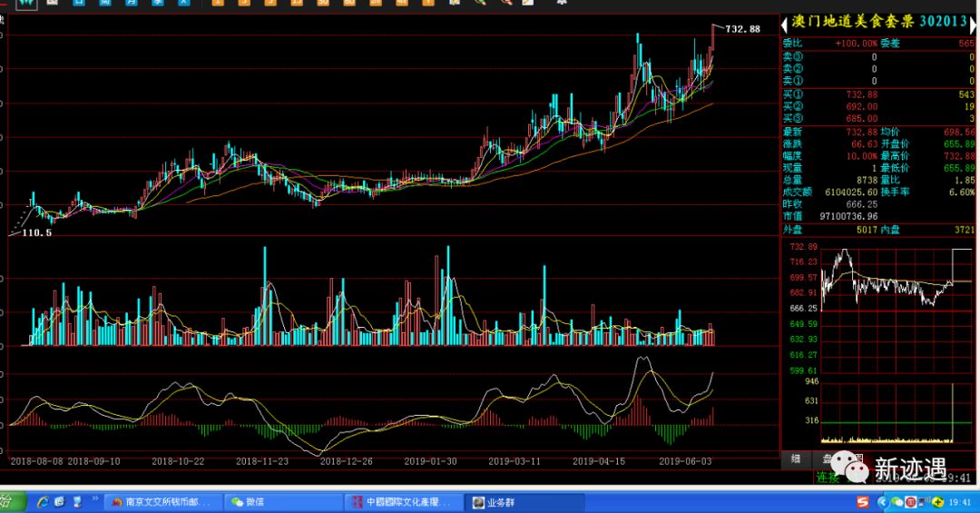Click the 内盘 3721 value
The width and height of the screenshot is (980, 513).
pos(964,231)
